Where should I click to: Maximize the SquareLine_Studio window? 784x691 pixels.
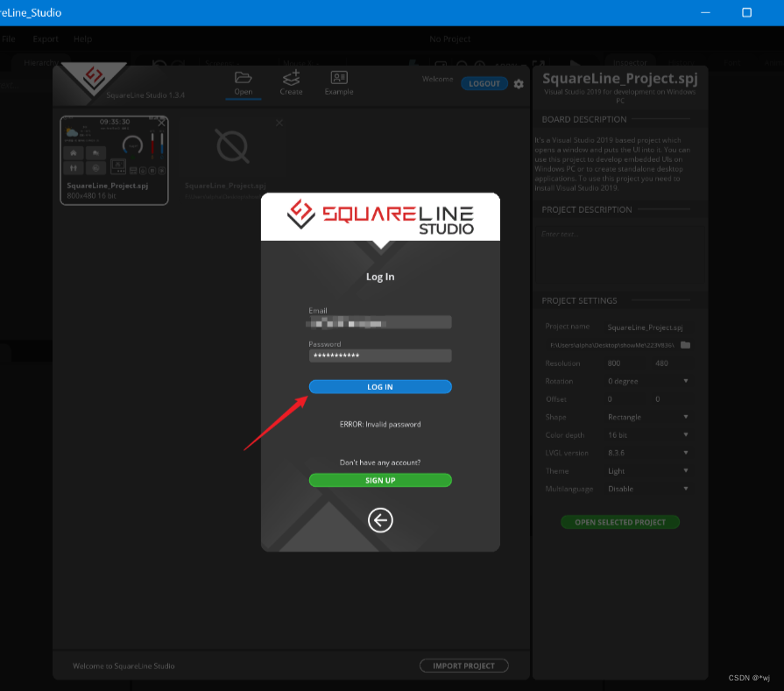point(746,12)
